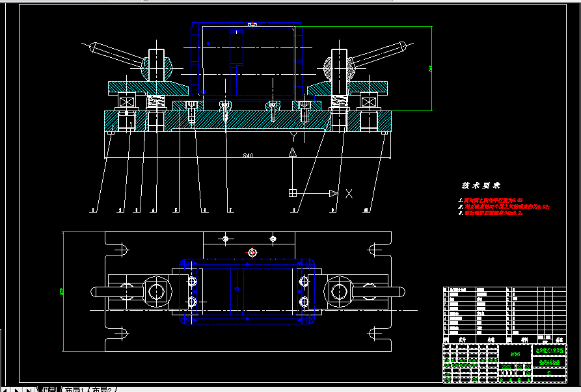Click the next-tab arrow beside layout tabs
The image size is (581, 392).
click(17, 390)
